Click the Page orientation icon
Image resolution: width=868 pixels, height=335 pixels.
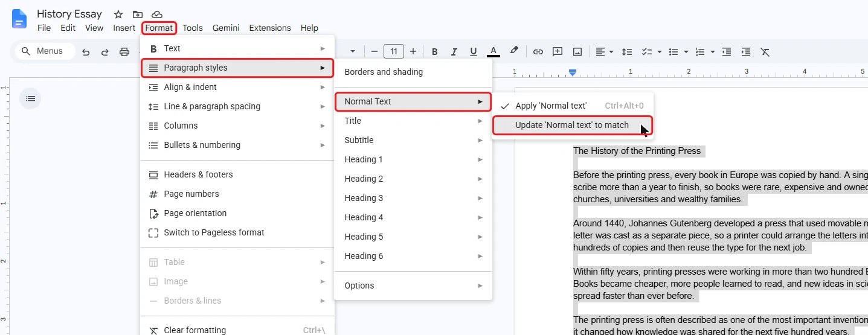(153, 213)
